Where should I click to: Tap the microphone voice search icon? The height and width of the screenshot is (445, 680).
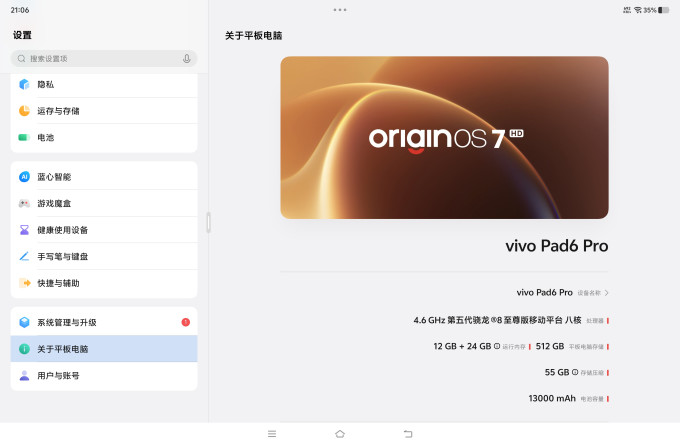(x=186, y=59)
